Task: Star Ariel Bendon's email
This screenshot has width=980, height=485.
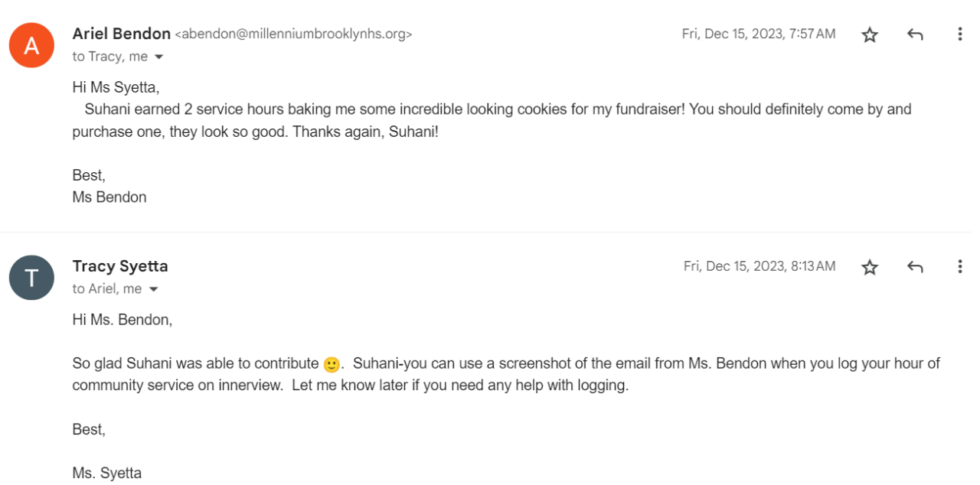Action: [870, 34]
